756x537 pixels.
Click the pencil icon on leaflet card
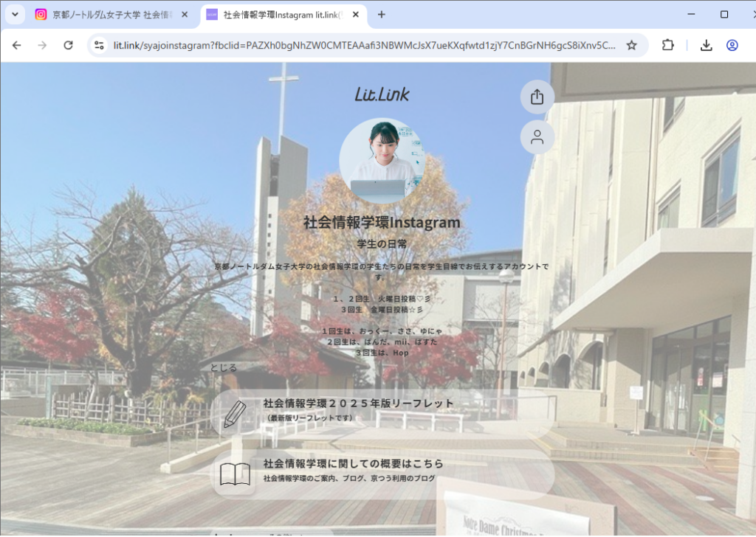235,415
